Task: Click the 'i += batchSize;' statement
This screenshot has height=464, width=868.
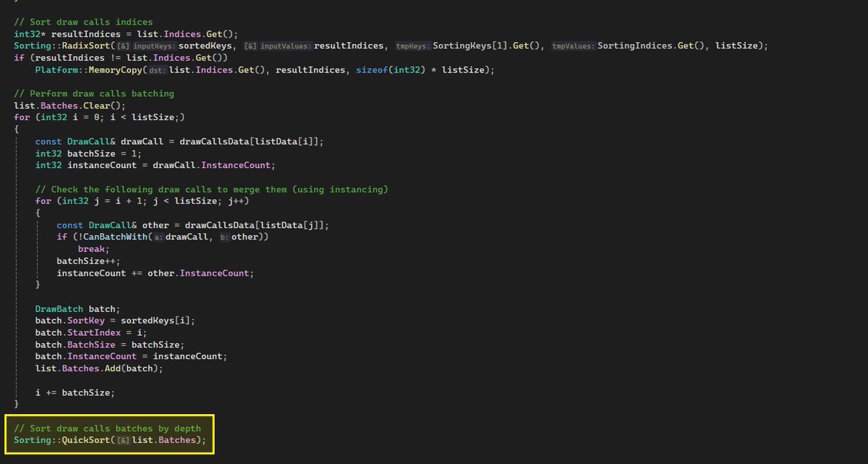Action: click(x=75, y=392)
